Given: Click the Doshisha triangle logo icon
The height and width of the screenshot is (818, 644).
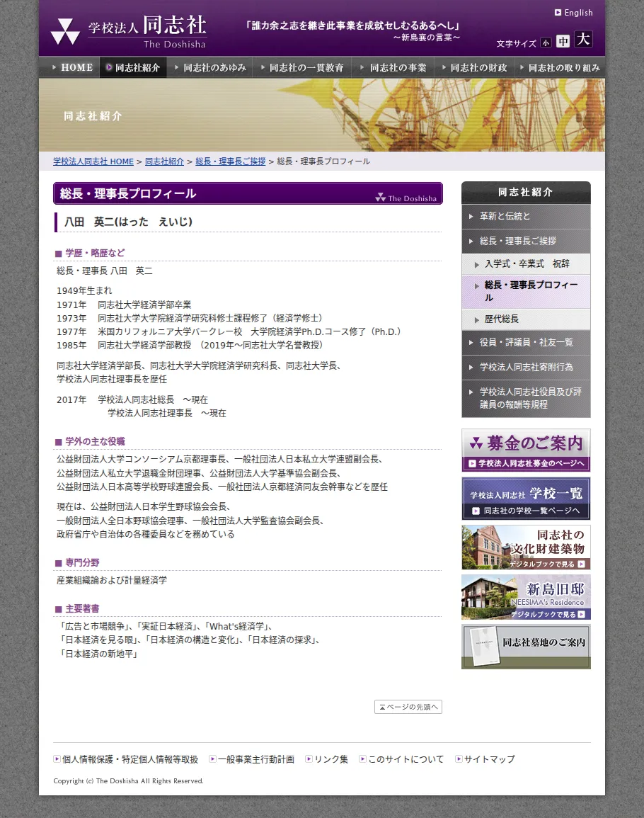Looking at the screenshot, I should pos(65,31).
